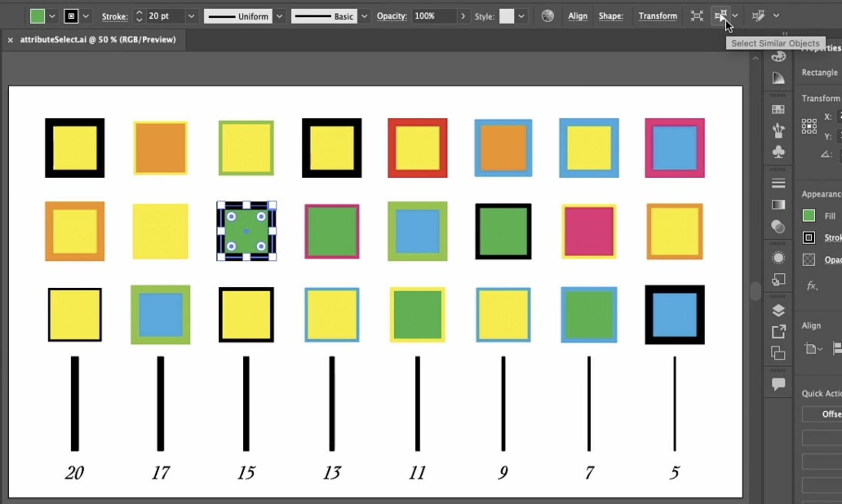The width and height of the screenshot is (842, 504).
Task: Click the Transform link in control bar
Action: (x=658, y=16)
